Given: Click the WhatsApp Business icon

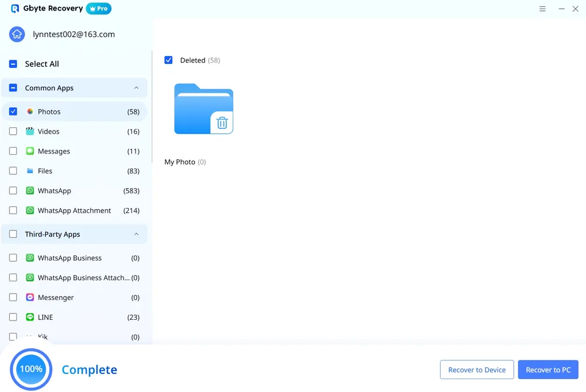Looking at the screenshot, I should pyautogui.click(x=30, y=258).
